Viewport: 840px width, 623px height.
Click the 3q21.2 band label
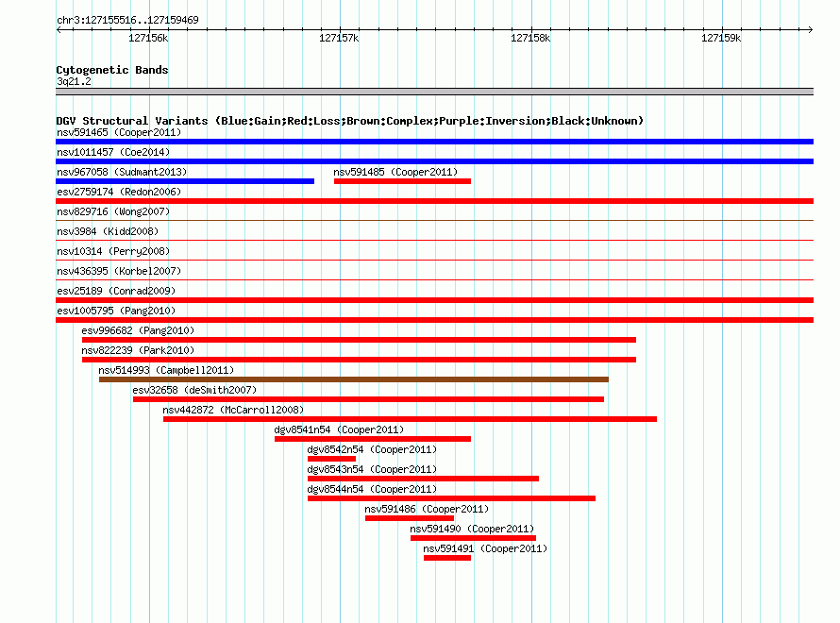[x=74, y=81]
